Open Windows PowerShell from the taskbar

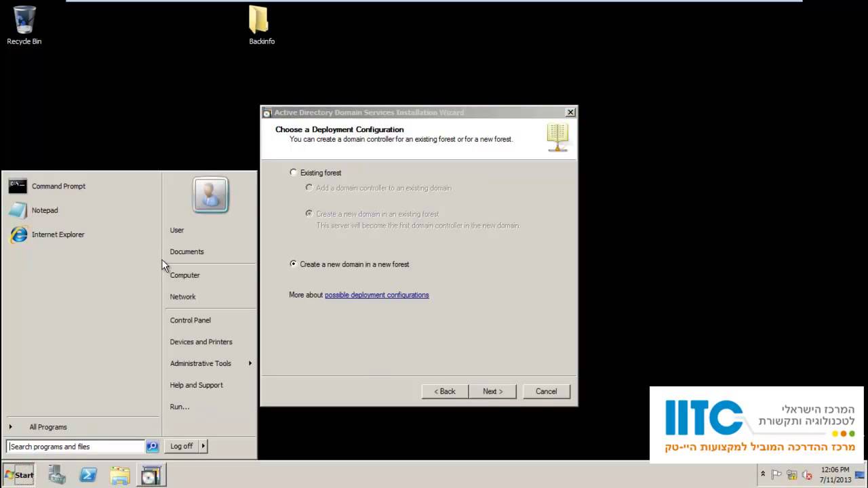pyautogui.click(x=88, y=475)
